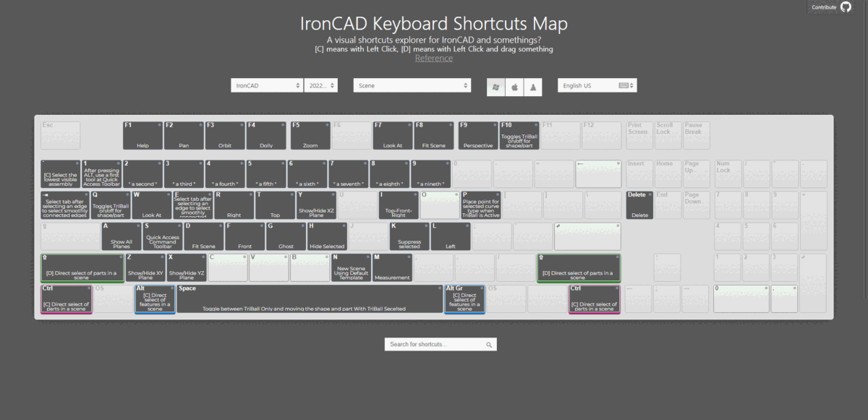Click the Y Show/Hide XZ Plane key
The image size is (868, 420).
[317, 205]
